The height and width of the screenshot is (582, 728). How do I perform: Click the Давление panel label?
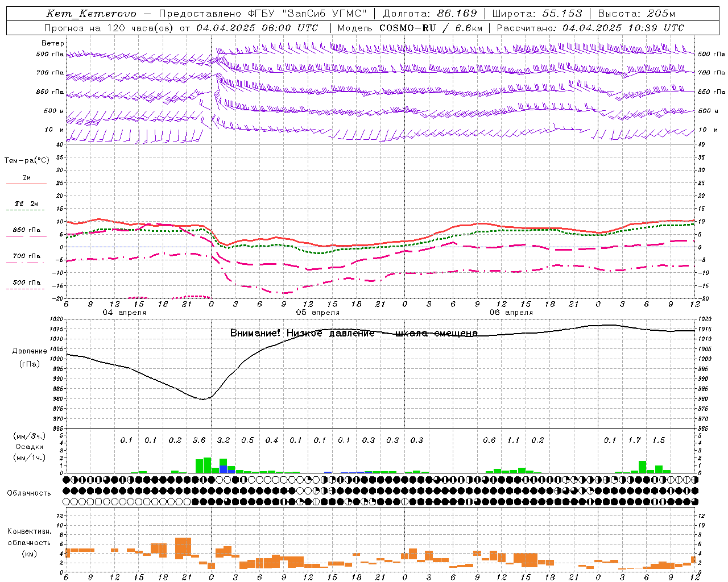30,351
